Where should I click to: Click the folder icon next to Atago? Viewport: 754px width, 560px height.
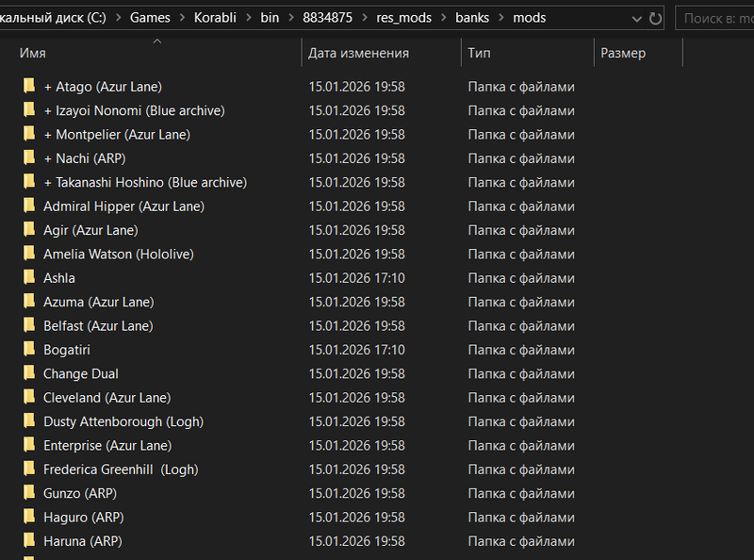point(29,87)
